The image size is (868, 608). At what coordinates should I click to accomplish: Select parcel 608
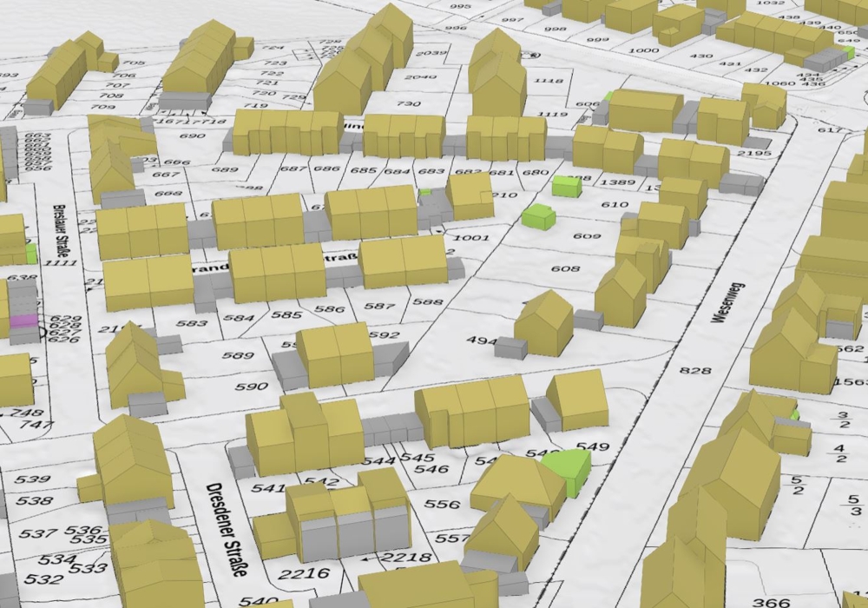point(565,268)
